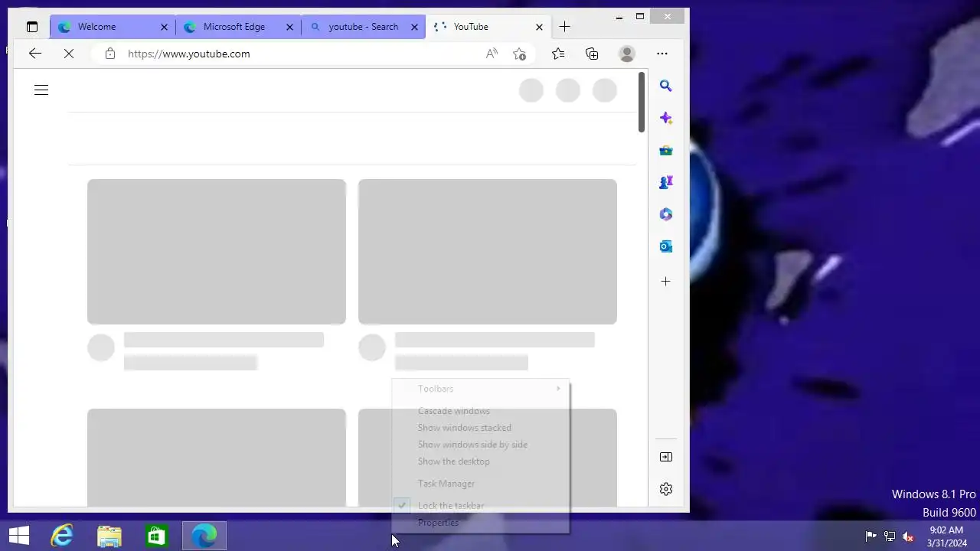Screen dimensions: 980x551
Task: Open YouTube hamburger guide menu
Action: pyautogui.click(x=41, y=90)
